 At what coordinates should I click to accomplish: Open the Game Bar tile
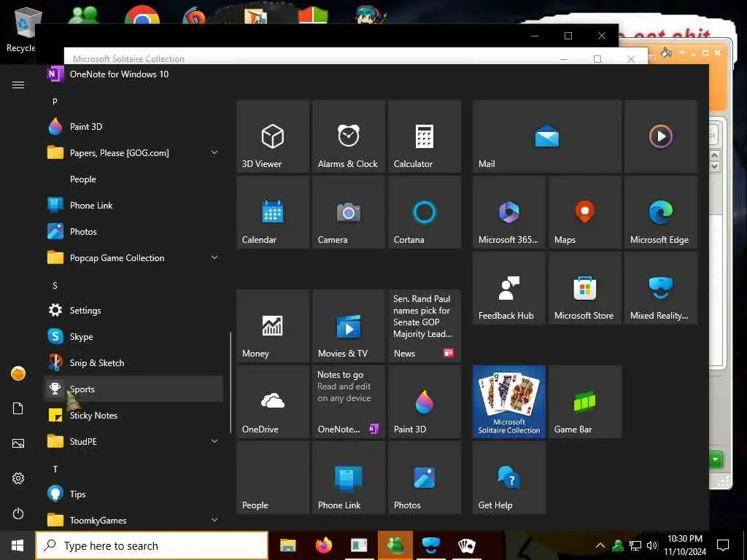tap(584, 402)
